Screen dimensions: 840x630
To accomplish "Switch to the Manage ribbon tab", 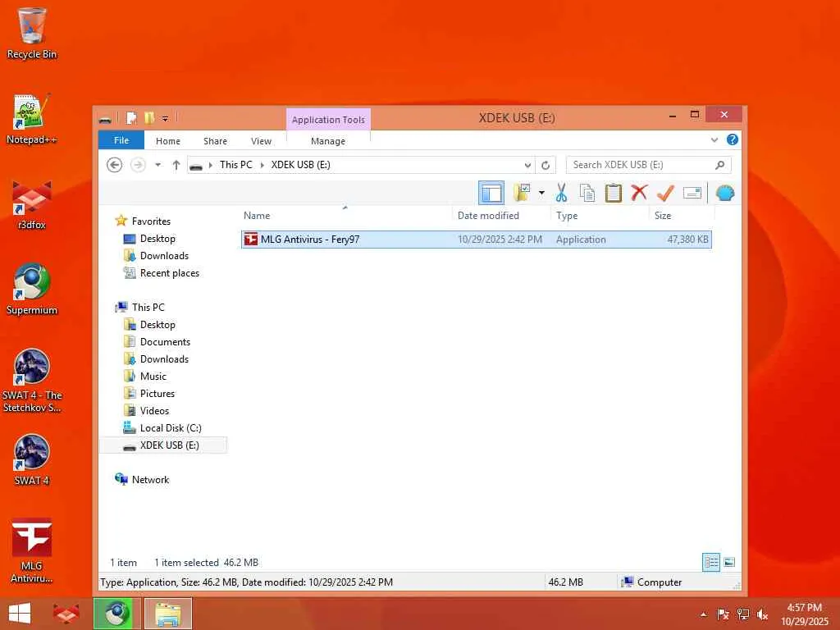I will coord(328,141).
